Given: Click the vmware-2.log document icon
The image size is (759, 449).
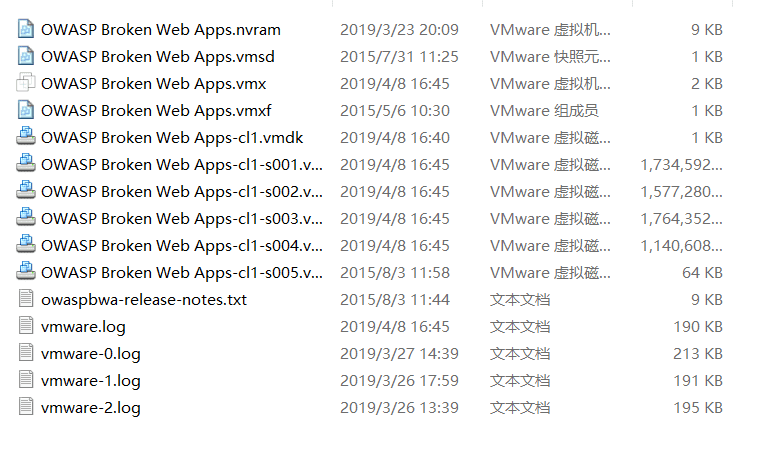Looking at the screenshot, I should pyautogui.click(x=26, y=406).
